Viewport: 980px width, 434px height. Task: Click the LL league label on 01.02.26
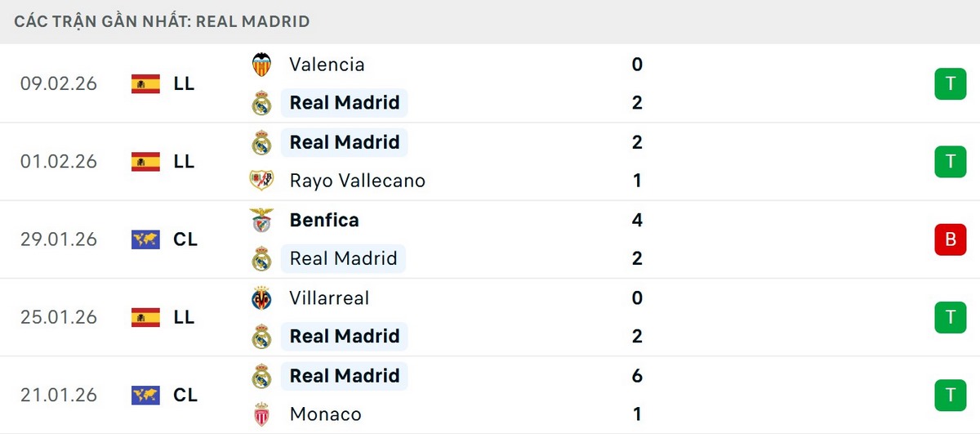coord(185,162)
